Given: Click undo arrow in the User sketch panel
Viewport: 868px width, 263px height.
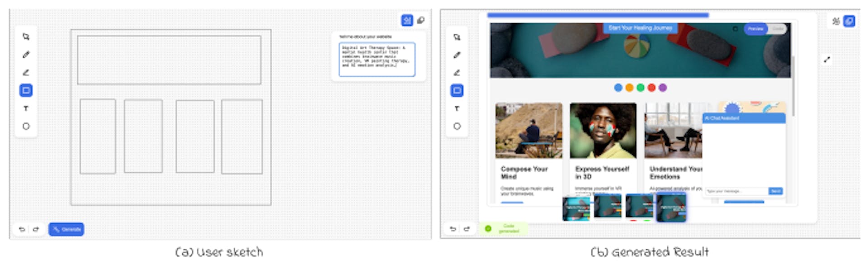Looking at the screenshot, I should pos(22,230).
